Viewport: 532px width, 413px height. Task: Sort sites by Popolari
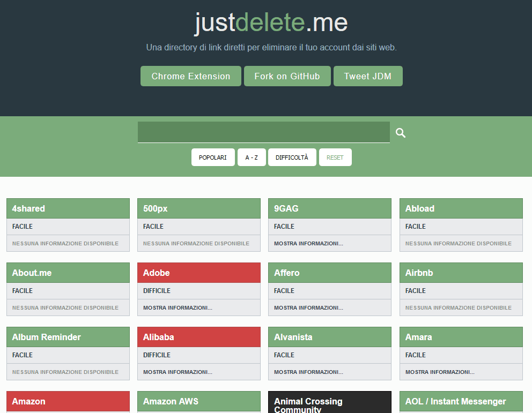click(212, 157)
